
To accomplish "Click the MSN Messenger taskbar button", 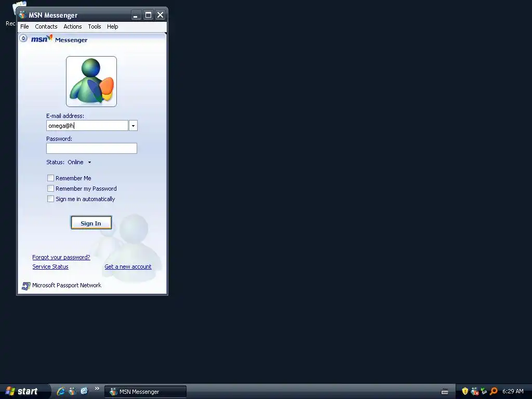I will point(145,392).
